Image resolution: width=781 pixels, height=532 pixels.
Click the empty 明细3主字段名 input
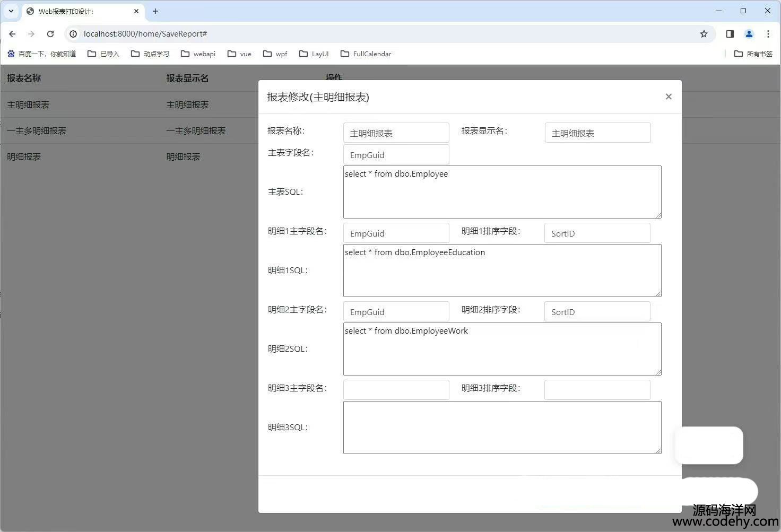(x=396, y=390)
